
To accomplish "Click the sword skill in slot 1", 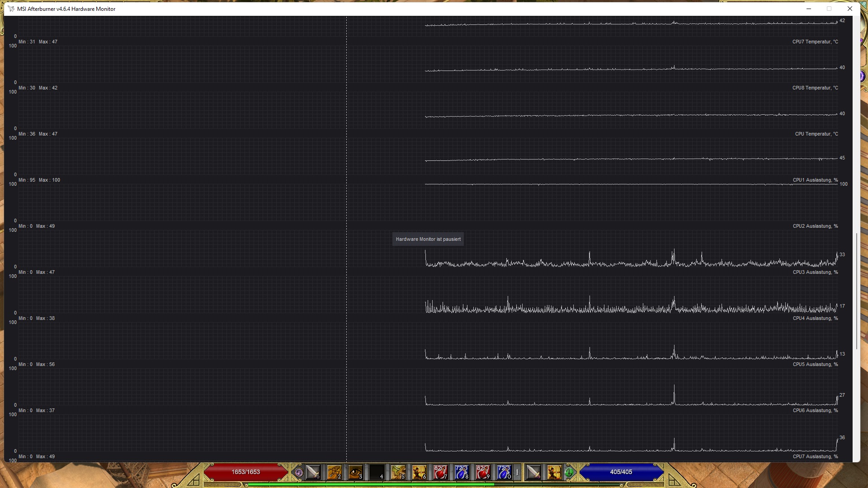I will (312, 473).
